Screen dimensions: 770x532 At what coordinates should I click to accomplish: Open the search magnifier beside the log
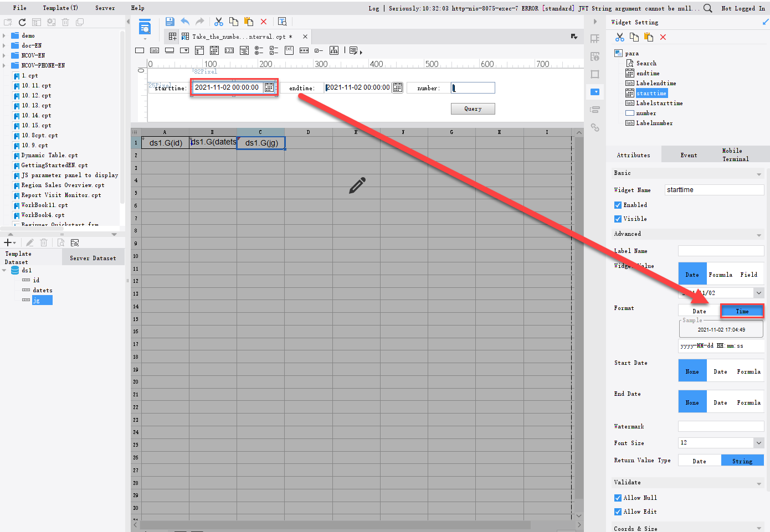(x=708, y=8)
